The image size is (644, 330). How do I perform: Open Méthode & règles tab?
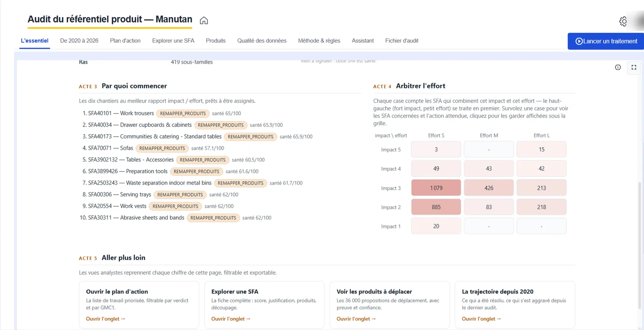319,41
